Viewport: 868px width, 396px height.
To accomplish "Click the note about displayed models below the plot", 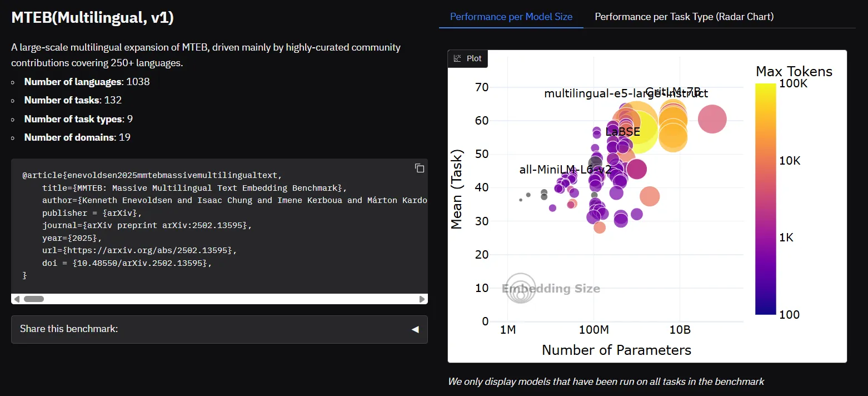I will click(x=606, y=382).
